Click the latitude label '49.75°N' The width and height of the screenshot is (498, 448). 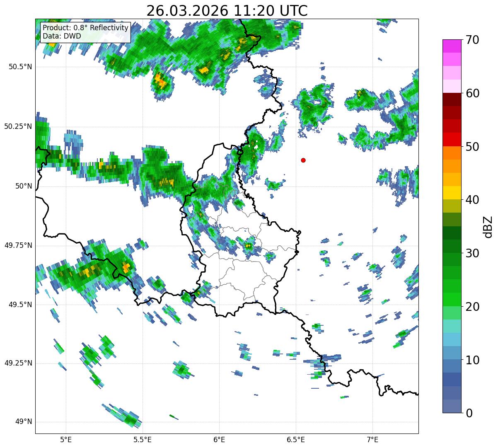pyautogui.click(x=18, y=245)
